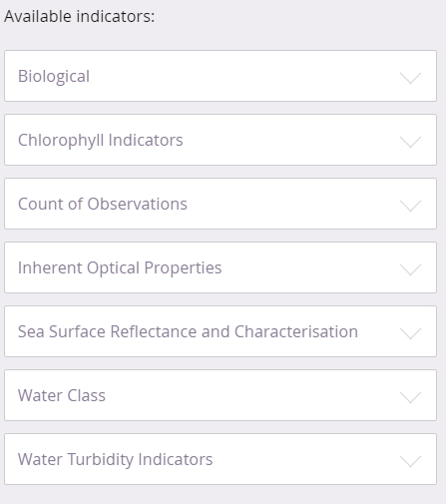The image size is (446, 504).
Task: Choose the Count of Observations label
Action: pos(103,204)
